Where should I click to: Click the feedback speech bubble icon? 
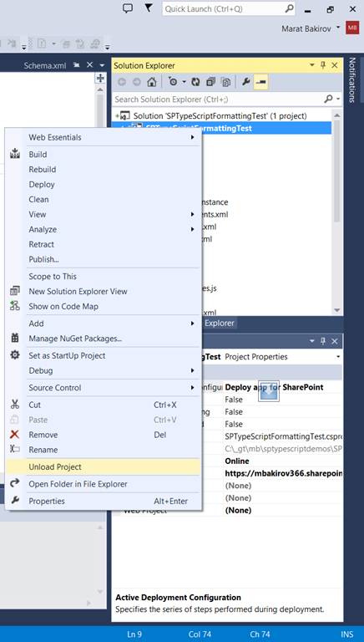point(128,8)
